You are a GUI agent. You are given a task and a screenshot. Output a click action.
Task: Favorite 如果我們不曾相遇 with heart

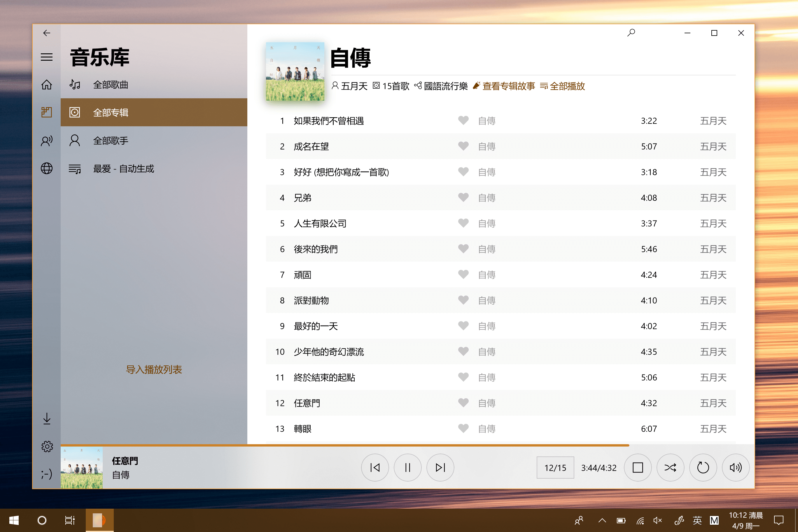tap(463, 120)
